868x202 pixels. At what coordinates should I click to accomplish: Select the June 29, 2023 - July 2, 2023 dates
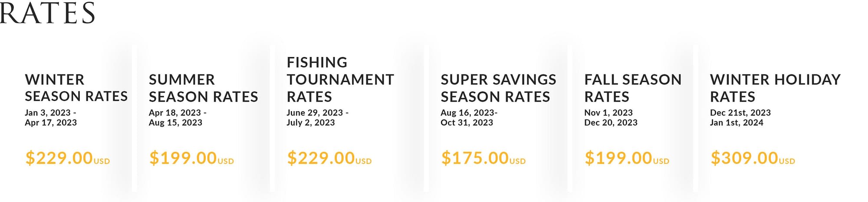pos(318,118)
